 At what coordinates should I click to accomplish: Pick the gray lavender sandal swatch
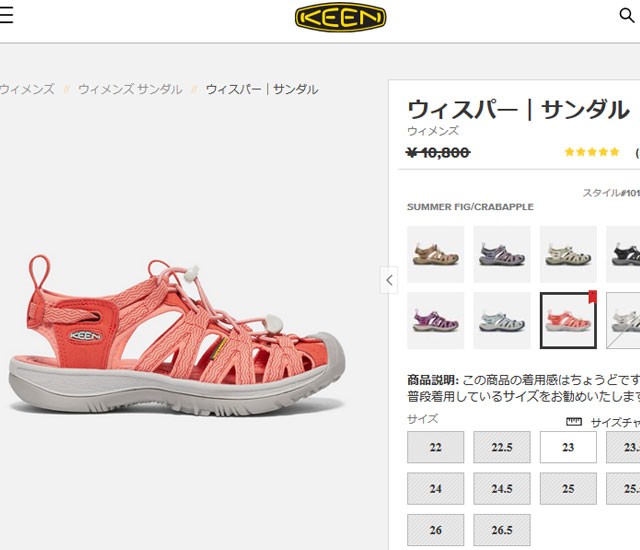[502, 254]
